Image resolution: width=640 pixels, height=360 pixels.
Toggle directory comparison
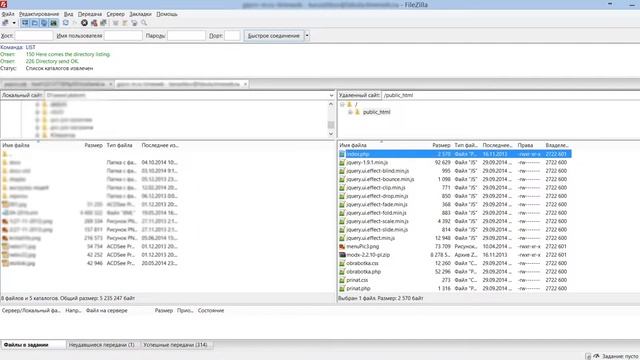125,23
